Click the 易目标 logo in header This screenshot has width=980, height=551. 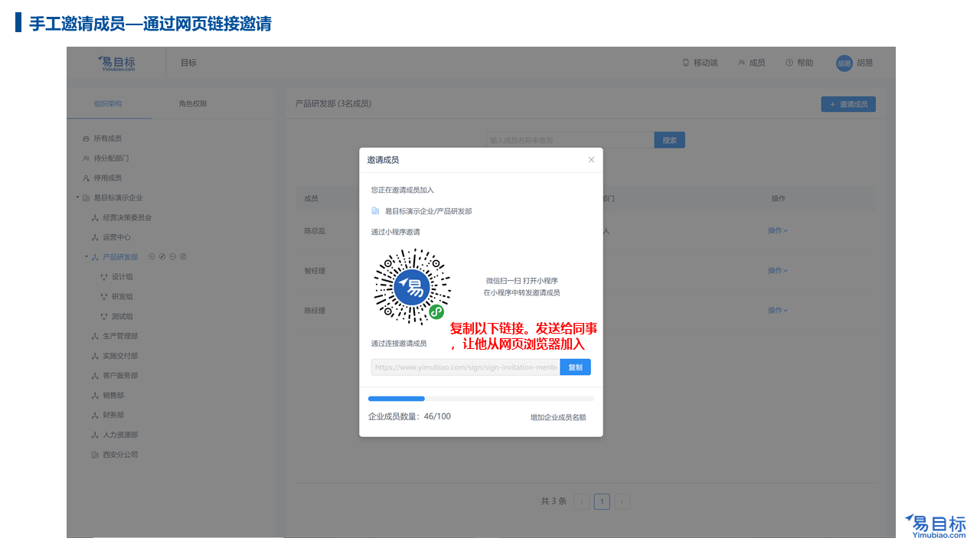point(116,64)
